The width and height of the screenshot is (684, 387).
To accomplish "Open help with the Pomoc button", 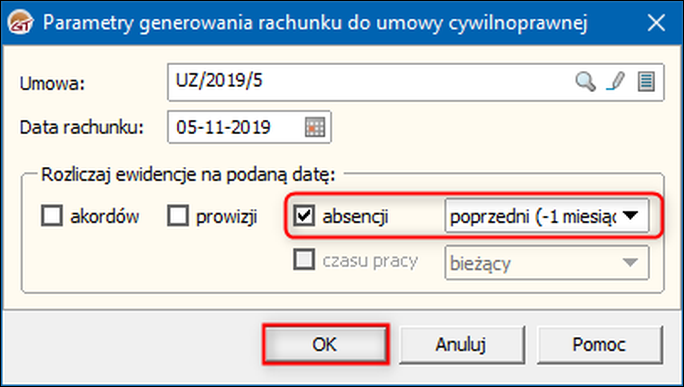I will pyautogui.click(x=600, y=344).
